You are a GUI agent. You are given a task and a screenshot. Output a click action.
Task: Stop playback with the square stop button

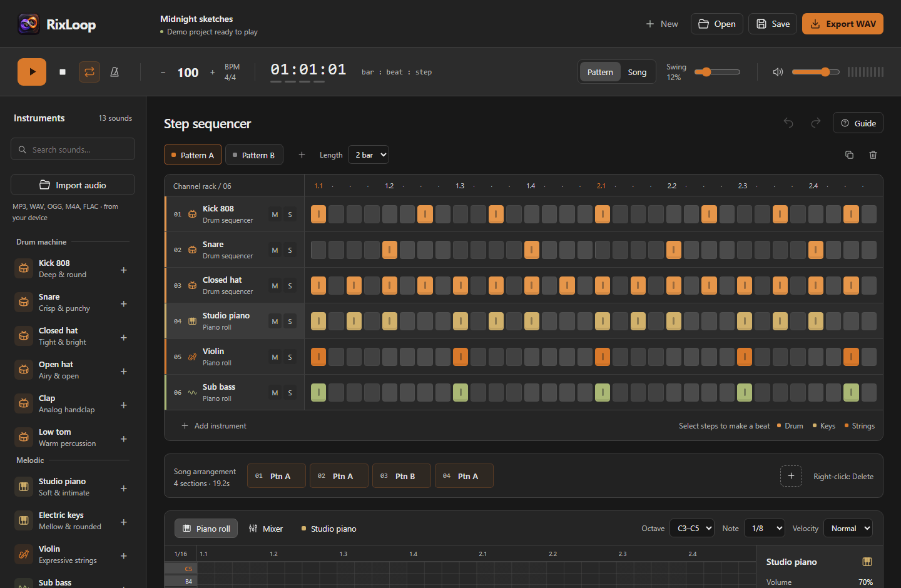(x=63, y=72)
